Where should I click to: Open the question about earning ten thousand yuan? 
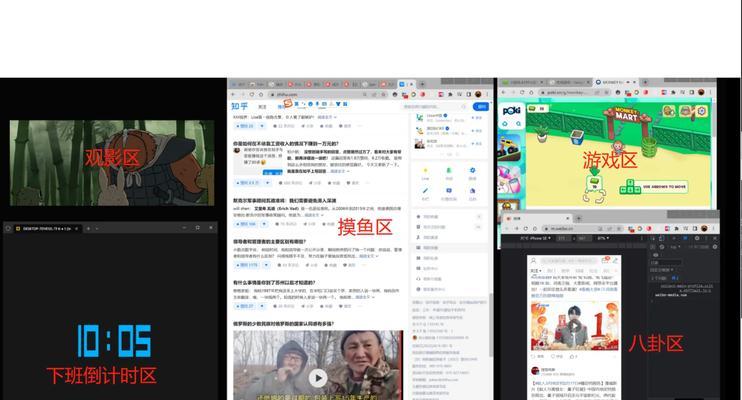[285, 143]
